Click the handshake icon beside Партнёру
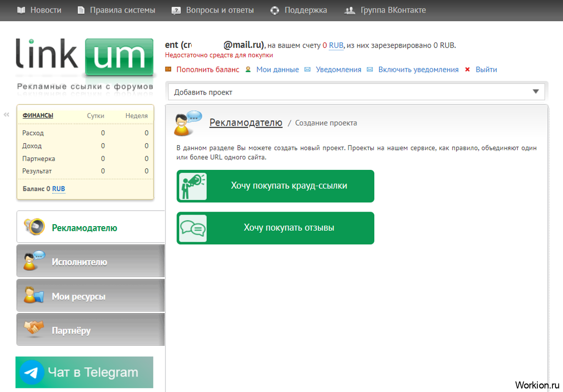 tap(34, 329)
